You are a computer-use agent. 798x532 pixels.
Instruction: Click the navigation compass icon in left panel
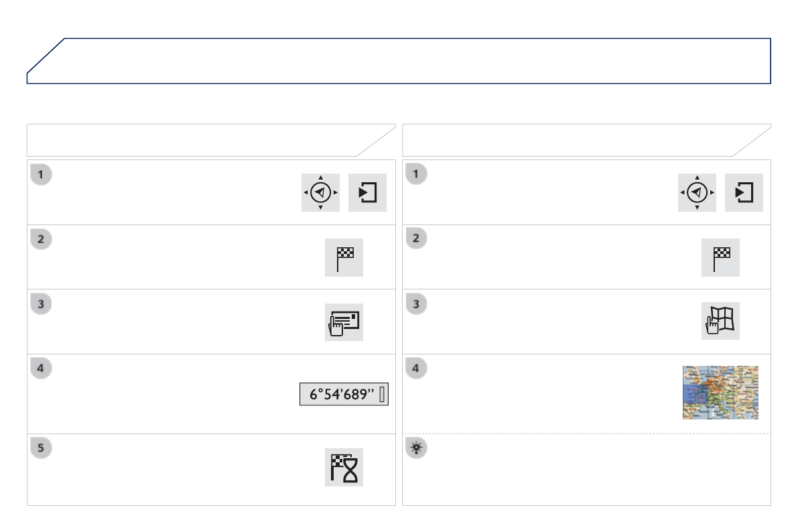tap(320, 192)
